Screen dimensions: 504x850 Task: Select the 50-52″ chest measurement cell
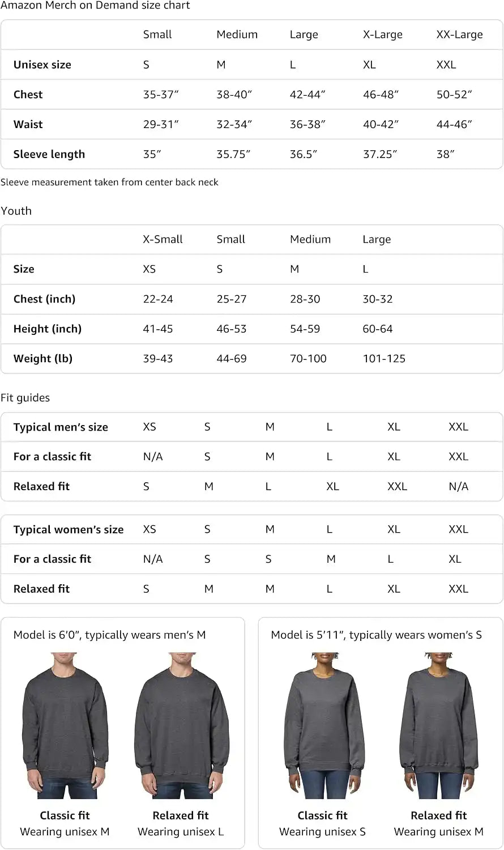coord(454,95)
